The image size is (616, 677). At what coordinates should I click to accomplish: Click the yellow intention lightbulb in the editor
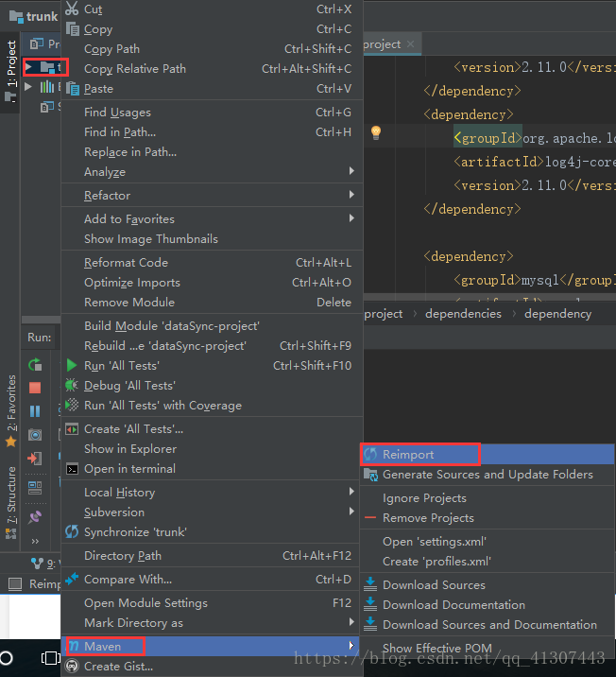375,133
